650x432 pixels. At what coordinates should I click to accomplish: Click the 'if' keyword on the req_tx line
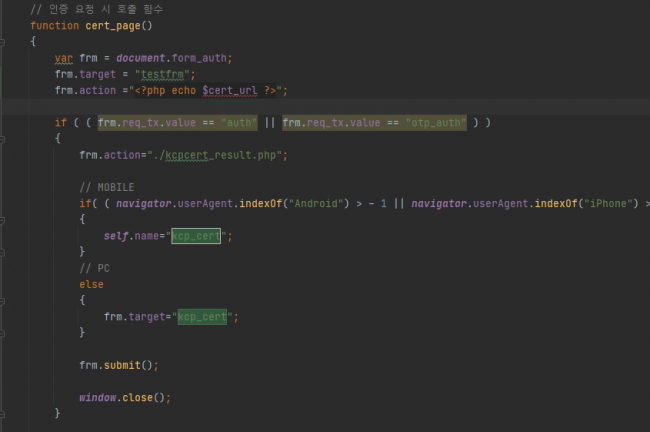pos(61,123)
